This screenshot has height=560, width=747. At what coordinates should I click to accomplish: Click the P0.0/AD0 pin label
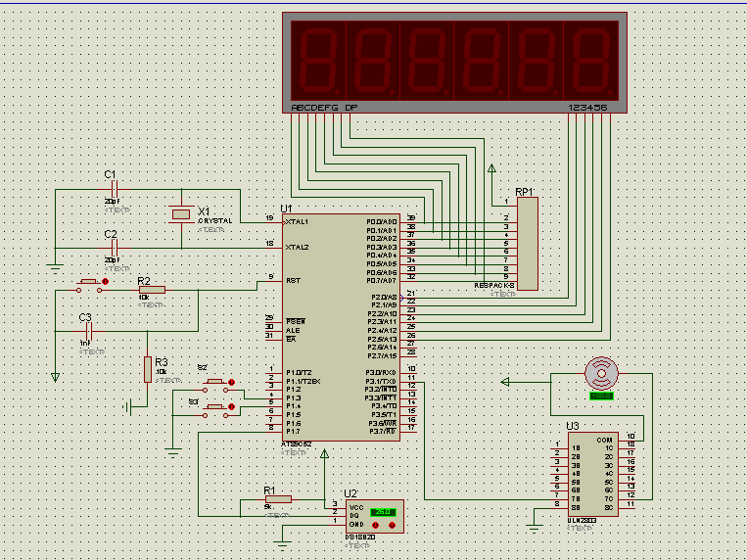(382, 222)
